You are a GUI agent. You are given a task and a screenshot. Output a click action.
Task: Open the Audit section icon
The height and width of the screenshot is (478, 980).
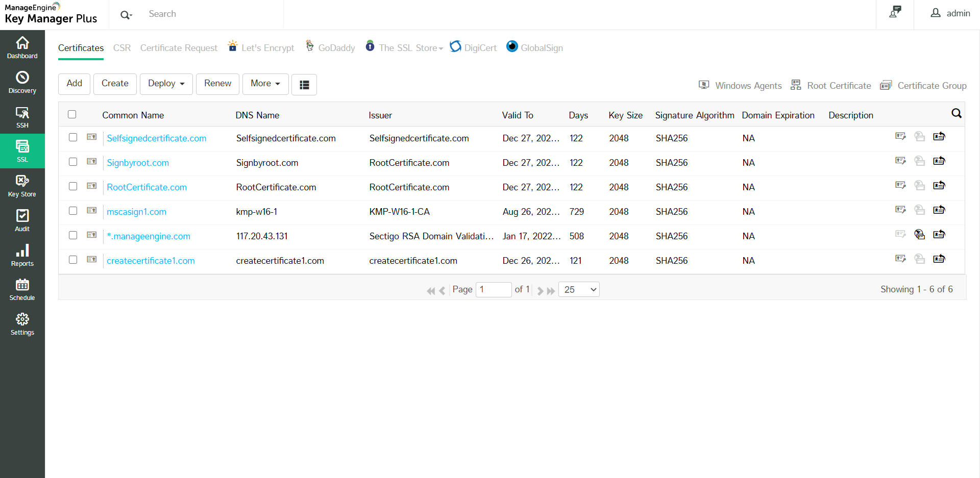22,220
